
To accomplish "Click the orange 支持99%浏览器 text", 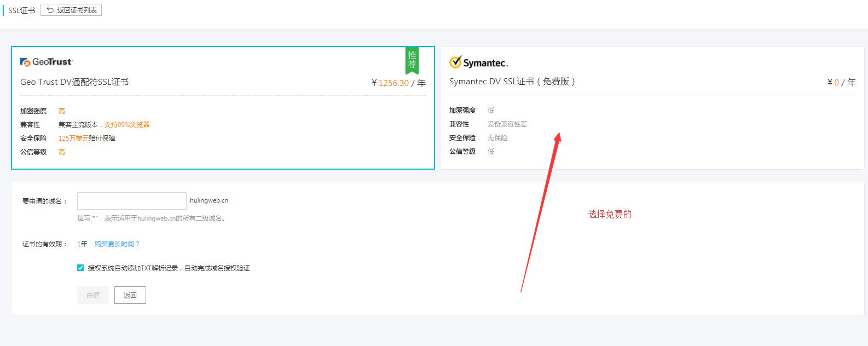I will click(x=127, y=124).
